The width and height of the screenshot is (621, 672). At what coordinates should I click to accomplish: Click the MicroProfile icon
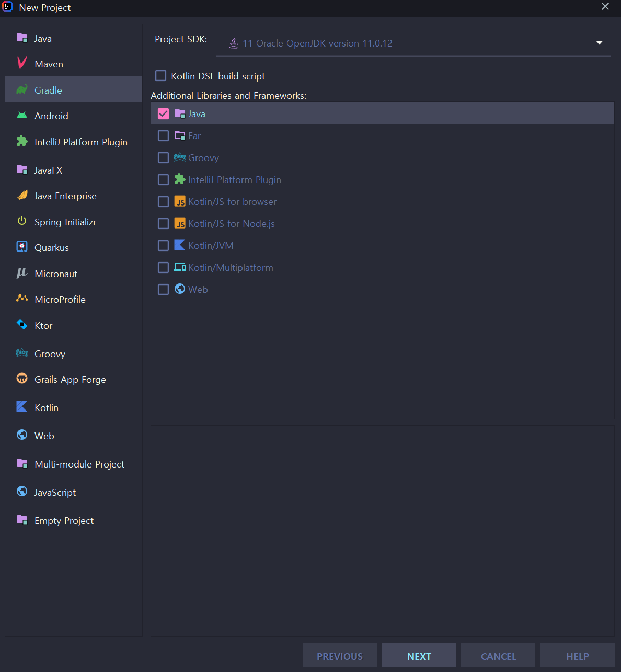pyautogui.click(x=22, y=299)
